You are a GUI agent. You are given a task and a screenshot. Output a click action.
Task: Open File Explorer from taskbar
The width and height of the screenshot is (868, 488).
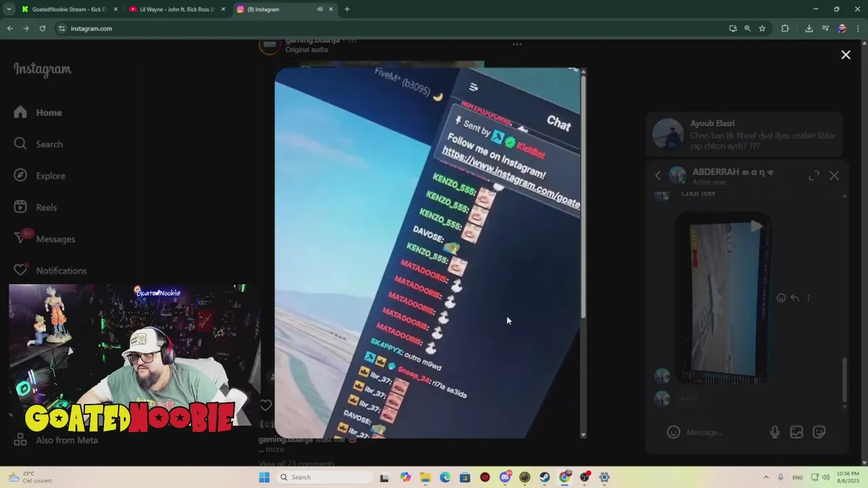tap(425, 477)
